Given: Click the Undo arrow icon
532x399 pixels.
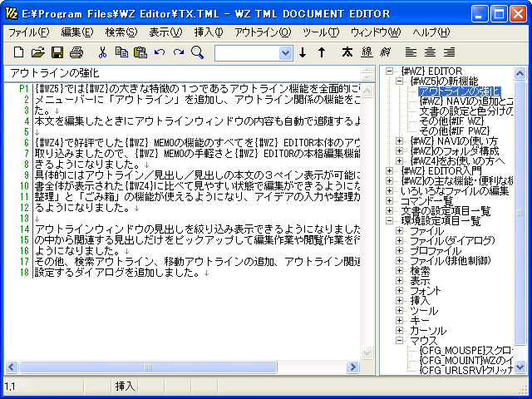Looking at the screenshot, I should [159, 52].
